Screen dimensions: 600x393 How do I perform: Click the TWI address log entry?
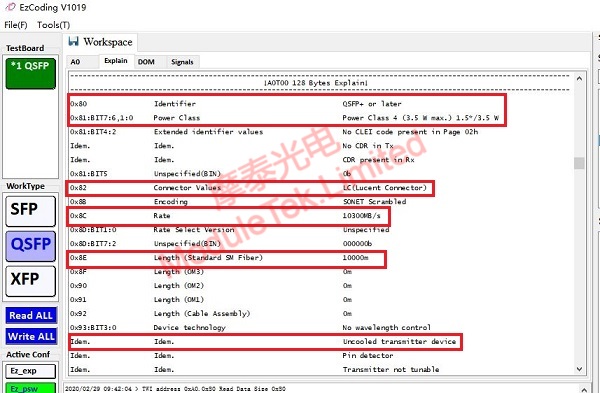point(175,389)
